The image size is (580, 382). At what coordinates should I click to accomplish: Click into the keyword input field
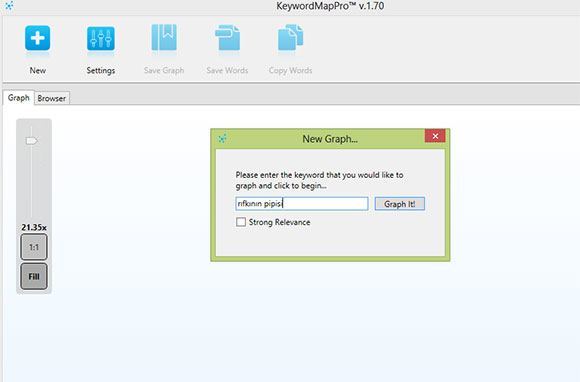(302, 204)
